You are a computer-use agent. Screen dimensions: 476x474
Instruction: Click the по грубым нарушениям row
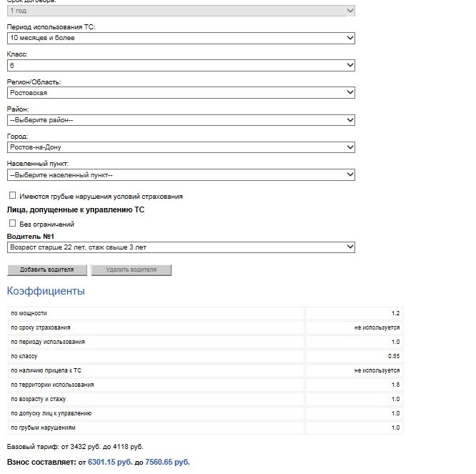(x=205, y=428)
